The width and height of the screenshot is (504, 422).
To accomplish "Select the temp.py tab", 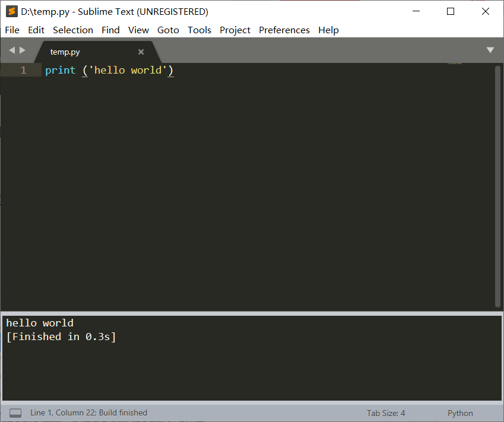I will [x=97, y=52].
